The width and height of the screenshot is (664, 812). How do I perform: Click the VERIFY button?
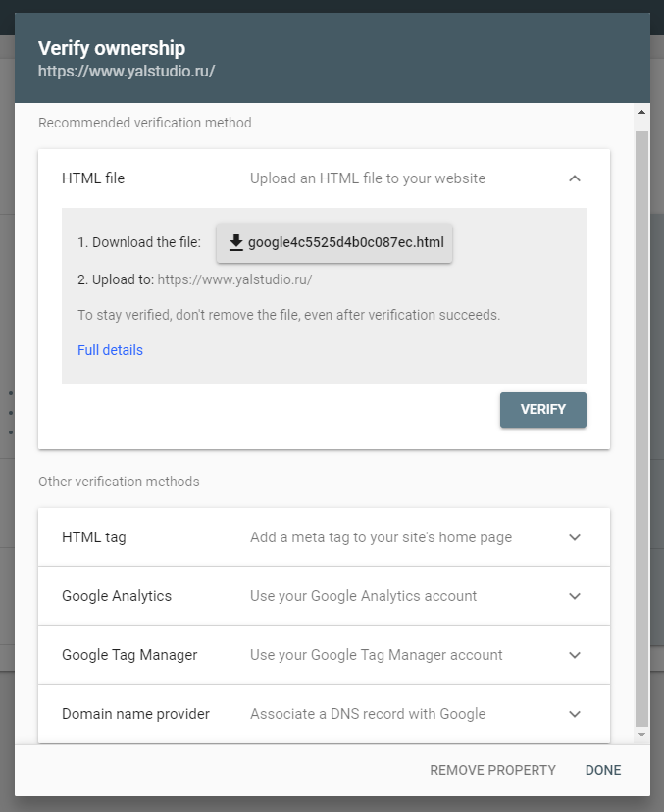542,410
